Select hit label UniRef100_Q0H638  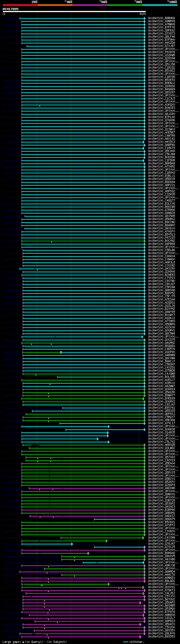click(161, 430)
